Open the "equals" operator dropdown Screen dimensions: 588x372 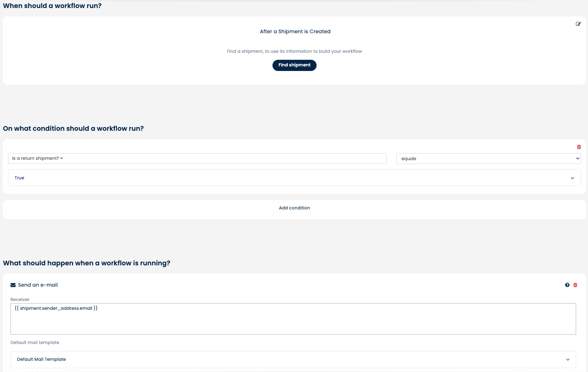[488, 158]
